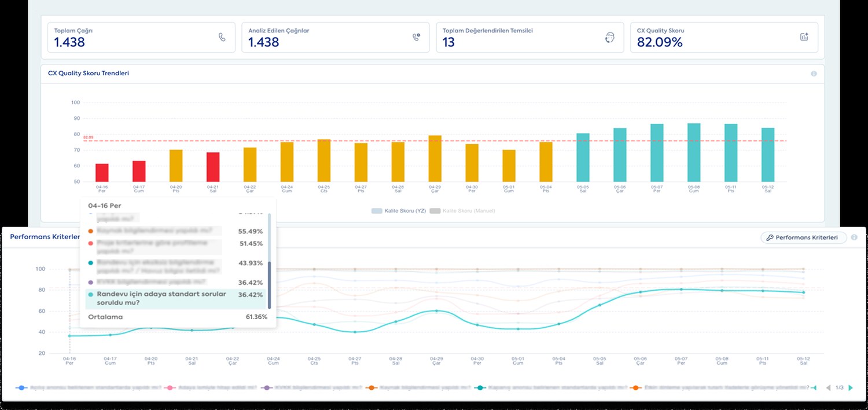Go to previous legend page arrow
868x410 pixels.
[x=827, y=387]
